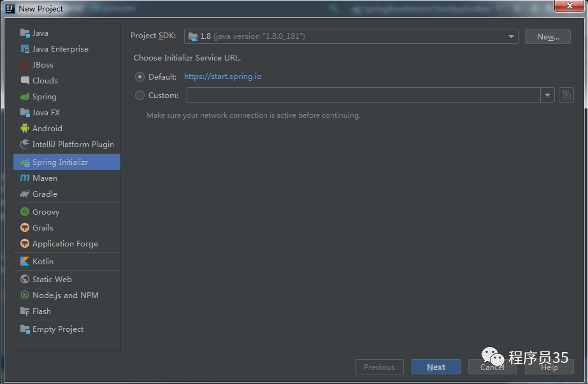
Task: Click the IntelliJ Platform Plugin icon
Action: [x=25, y=144]
